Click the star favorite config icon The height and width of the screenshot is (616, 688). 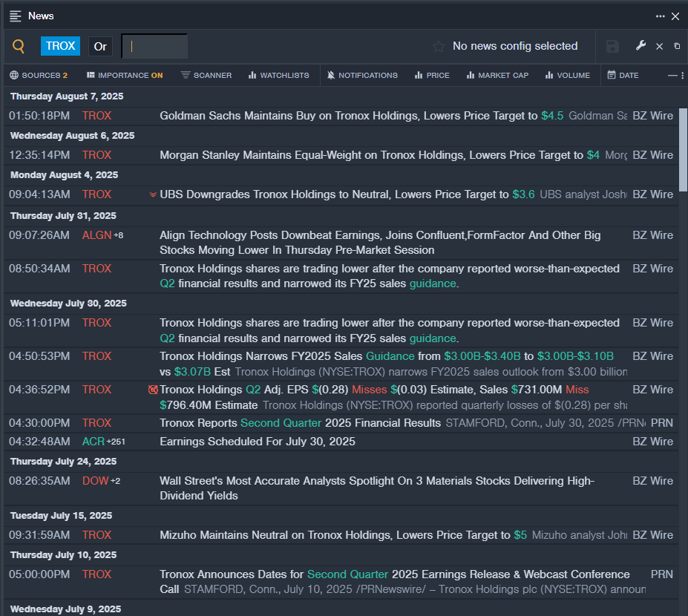(439, 46)
